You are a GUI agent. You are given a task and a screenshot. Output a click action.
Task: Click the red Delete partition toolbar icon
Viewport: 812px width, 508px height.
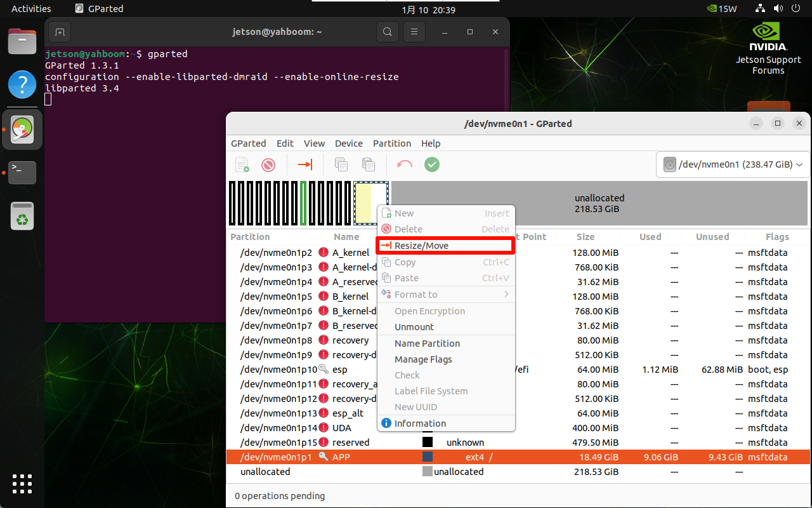point(268,164)
